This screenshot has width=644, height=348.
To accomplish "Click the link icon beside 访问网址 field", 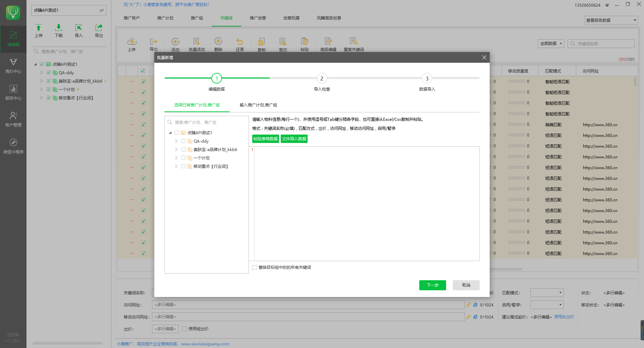I will pyautogui.click(x=469, y=305).
